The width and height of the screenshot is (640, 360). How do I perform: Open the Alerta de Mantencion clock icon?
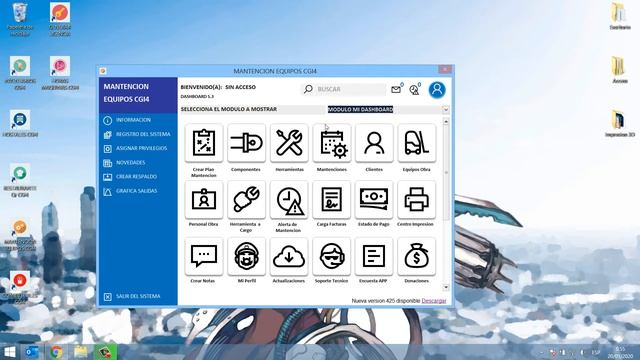coord(289,200)
